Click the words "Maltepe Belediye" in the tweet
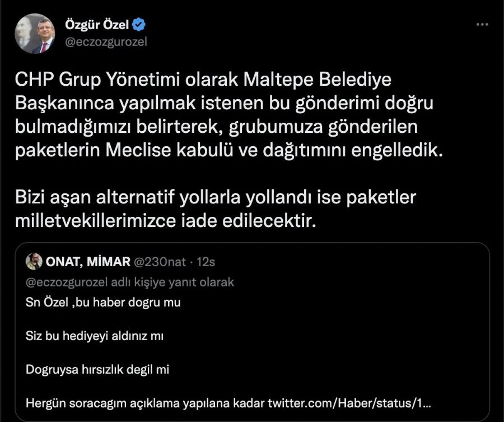The width and height of the screenshot is (504, 422). pyautogui.click(x=318, y=80)
